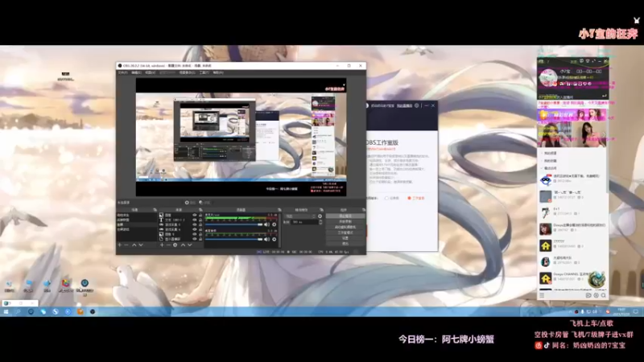Toggle visibility of the fifth source row
The image size is (644, 362).
(x=195, y=234)
